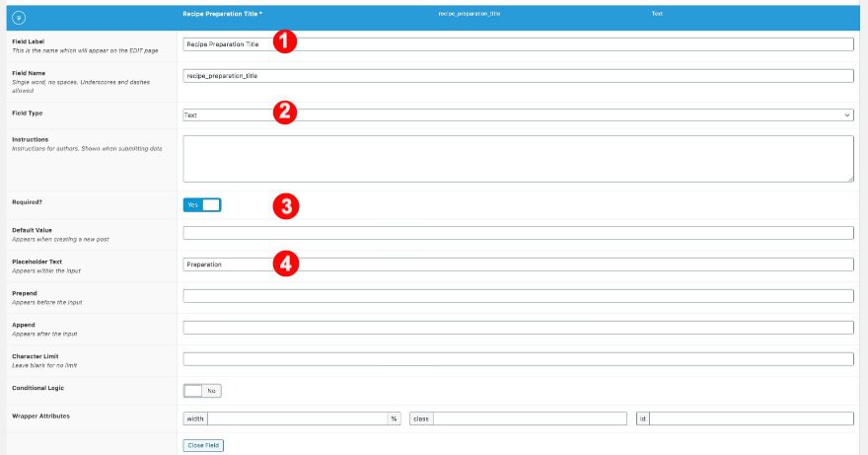
Task: Open the Field Type dropdown
Action: (518, 115)
